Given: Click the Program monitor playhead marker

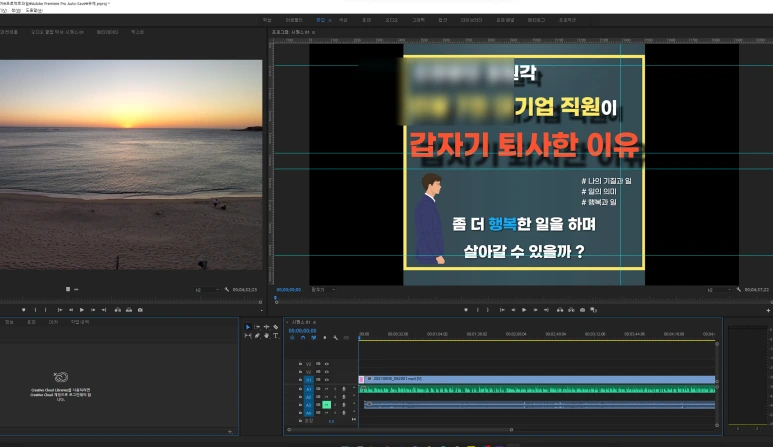Looking at the screenshot, I should tap(276, 298).
